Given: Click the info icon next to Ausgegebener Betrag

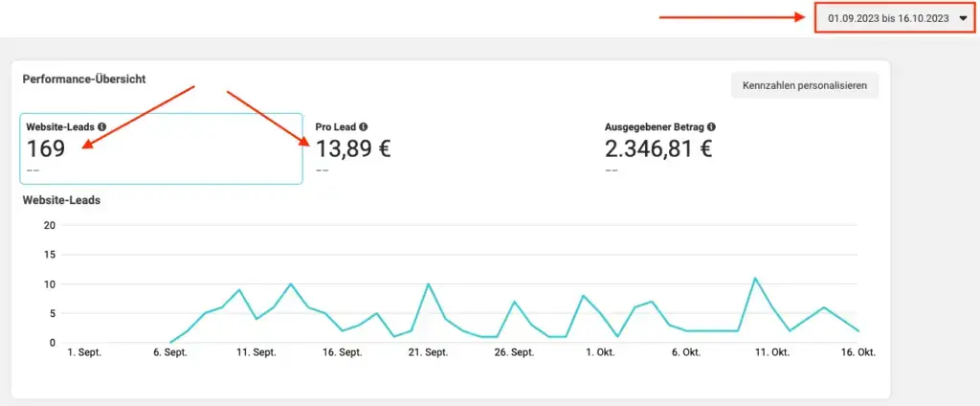Looking at the screenshot, I should tap(712, 126).
